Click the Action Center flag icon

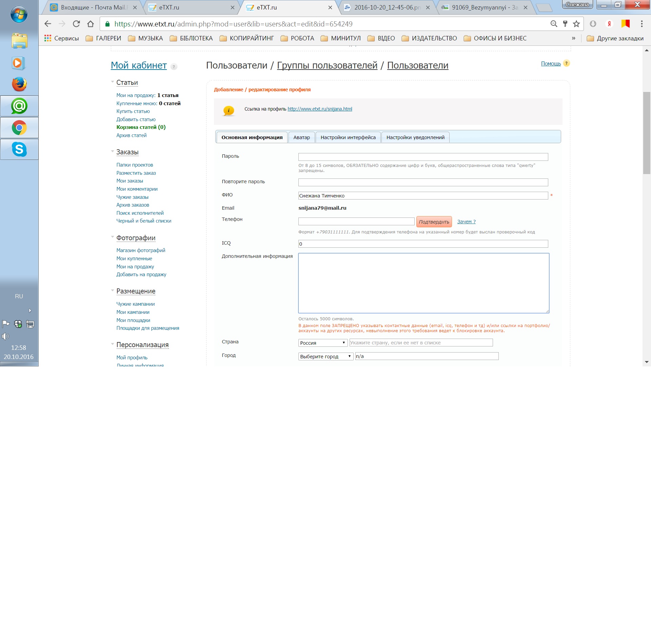click(x=6, y=324)
